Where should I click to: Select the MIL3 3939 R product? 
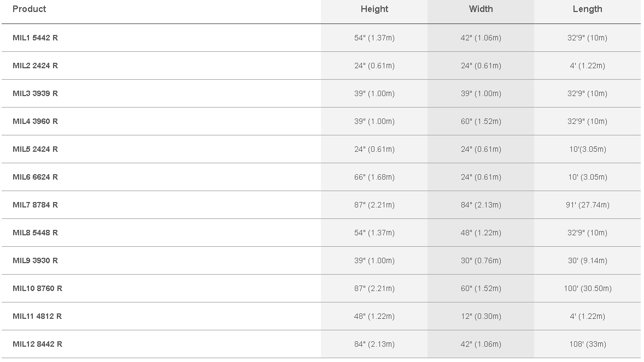[x=35, y=93]
